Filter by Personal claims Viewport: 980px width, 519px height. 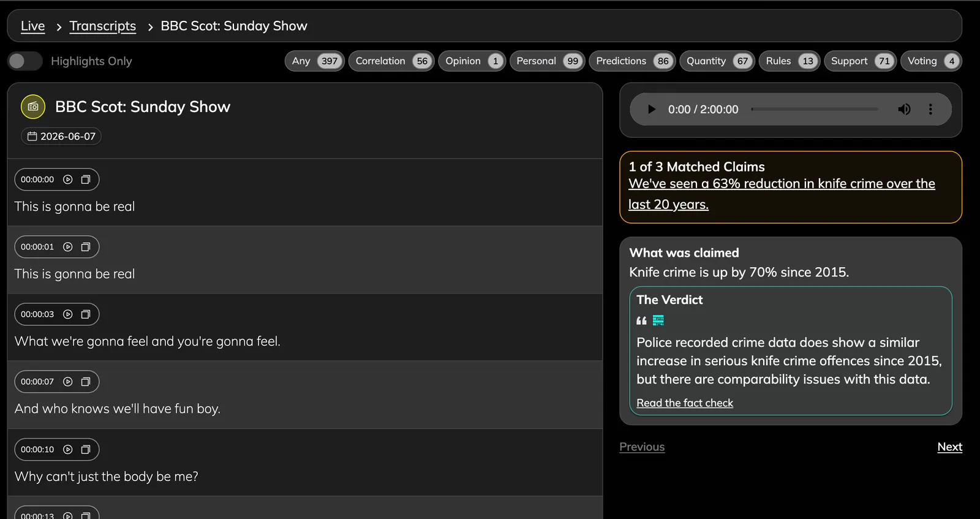click(x=548, y=61)
